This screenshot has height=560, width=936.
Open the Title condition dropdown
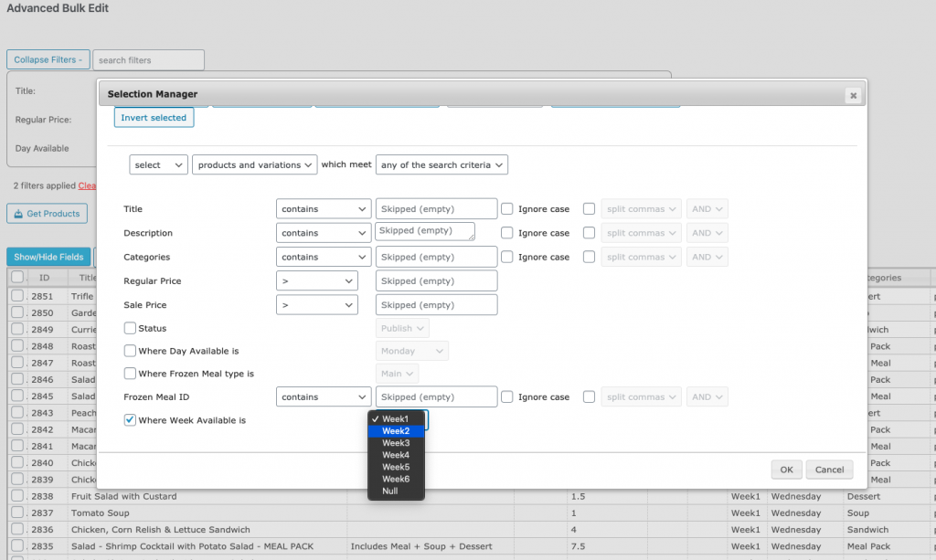click(324, 208)
